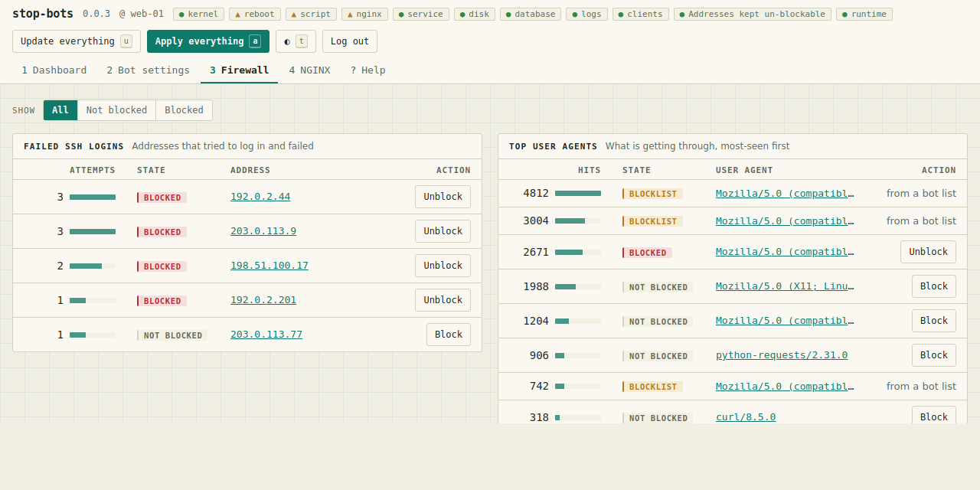Block the python-requests/2.31.0 user agent
The image size is (980, 490).
(x=934, y=355)
